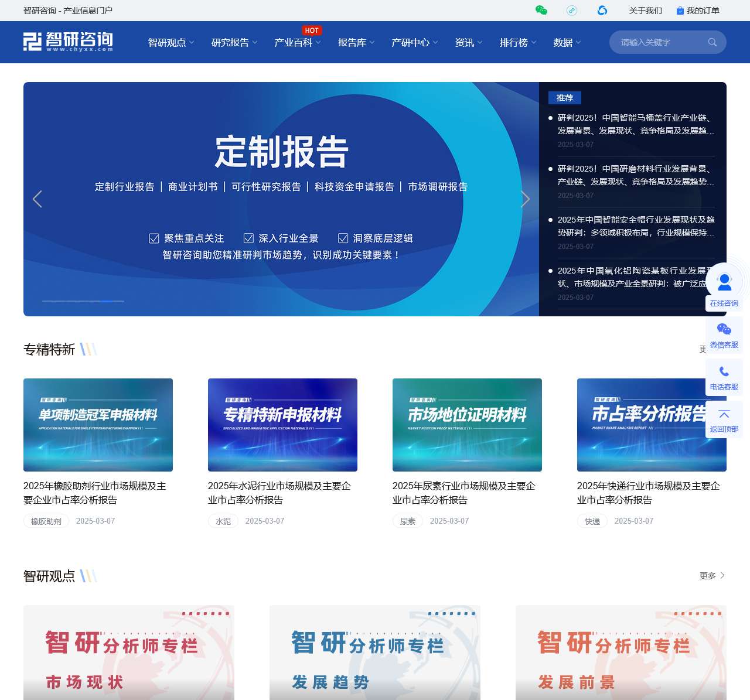Toggle the 聚焦重点关注 checkbox in the banner
Viewport: 750px width, 700px height.
coord(154,238)
